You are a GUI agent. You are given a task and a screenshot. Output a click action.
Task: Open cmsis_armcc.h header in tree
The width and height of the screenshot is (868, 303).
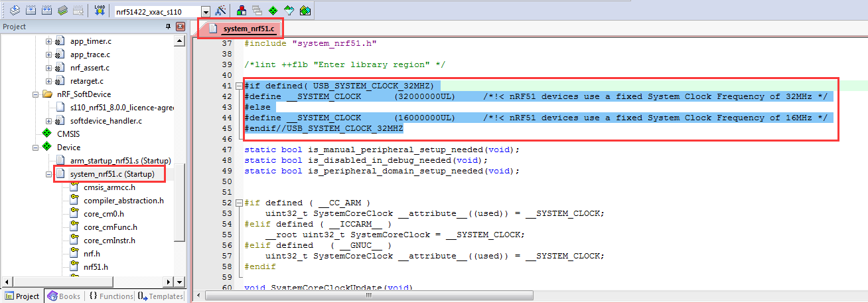[109, 187]
